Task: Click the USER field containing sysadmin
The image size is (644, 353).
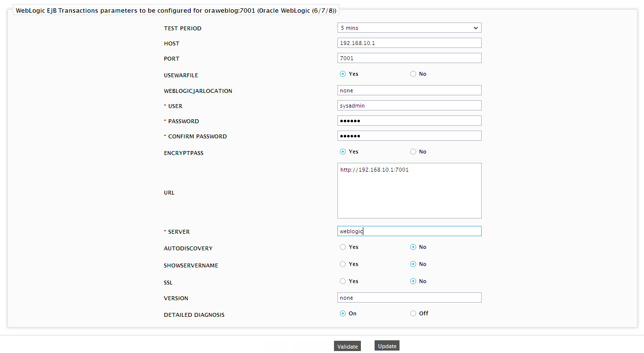Action: coord(409,106)
